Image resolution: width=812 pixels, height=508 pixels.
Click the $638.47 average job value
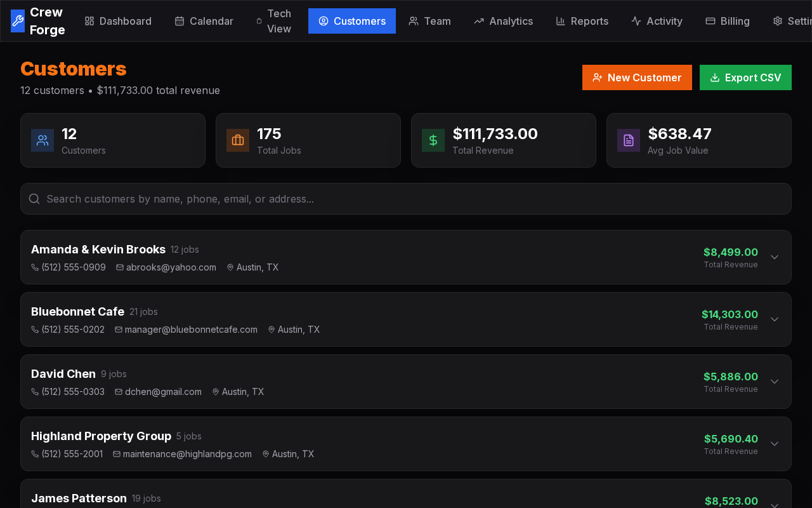[679, 134]
